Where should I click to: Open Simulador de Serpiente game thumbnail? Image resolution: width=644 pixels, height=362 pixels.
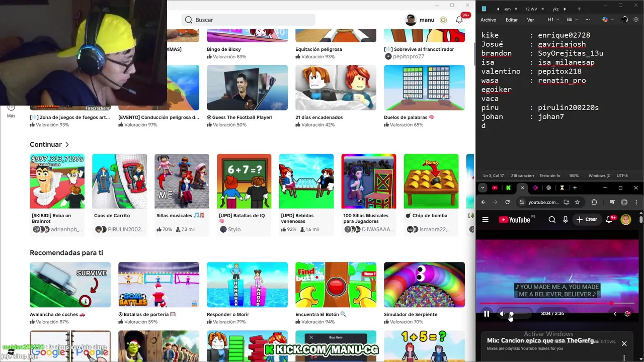click(424, 285)
